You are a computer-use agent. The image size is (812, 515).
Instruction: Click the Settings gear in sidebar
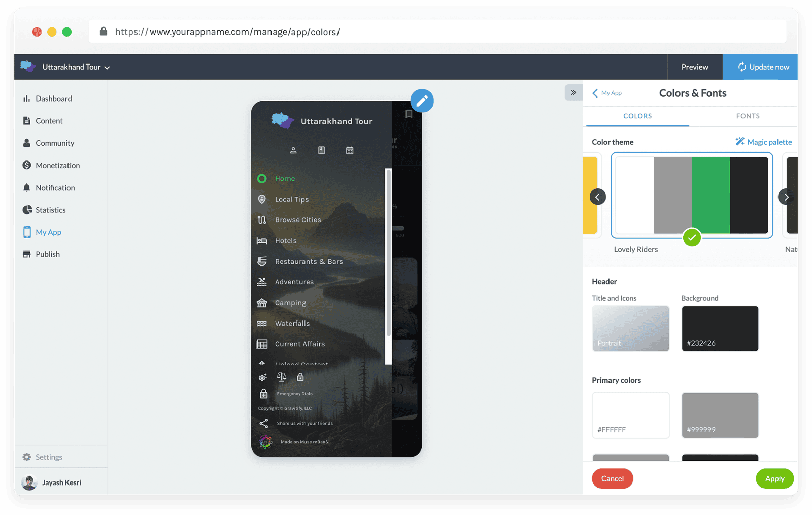pyautogui.click(x=27, y=457)
